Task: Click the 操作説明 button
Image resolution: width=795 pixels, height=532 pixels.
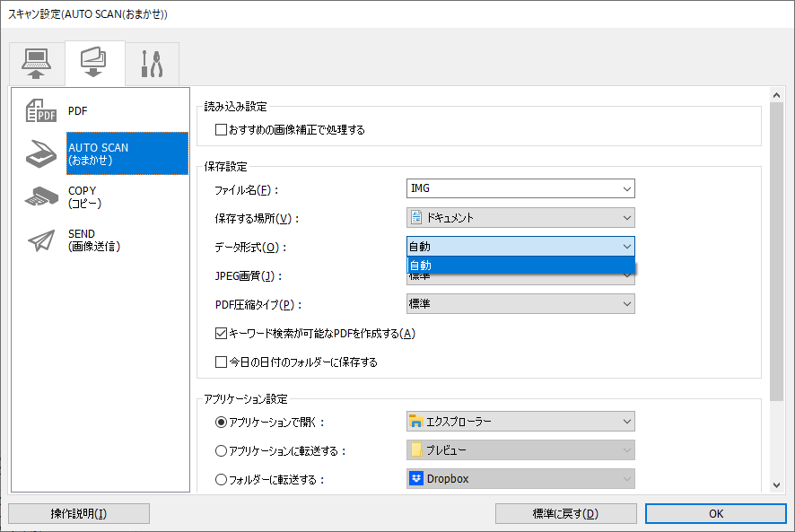Action: click(79, 514)
